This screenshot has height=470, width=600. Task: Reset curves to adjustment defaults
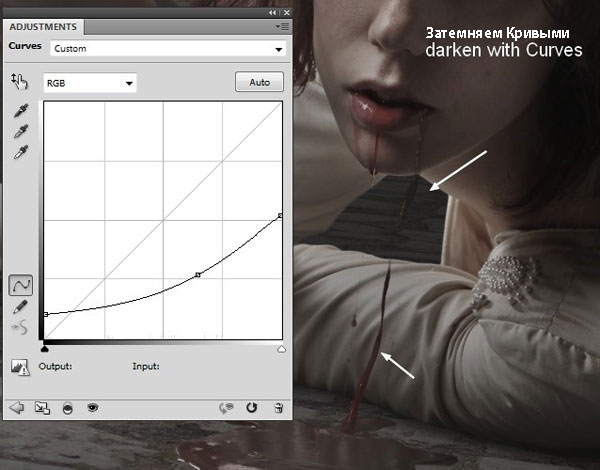click(251, 408)
